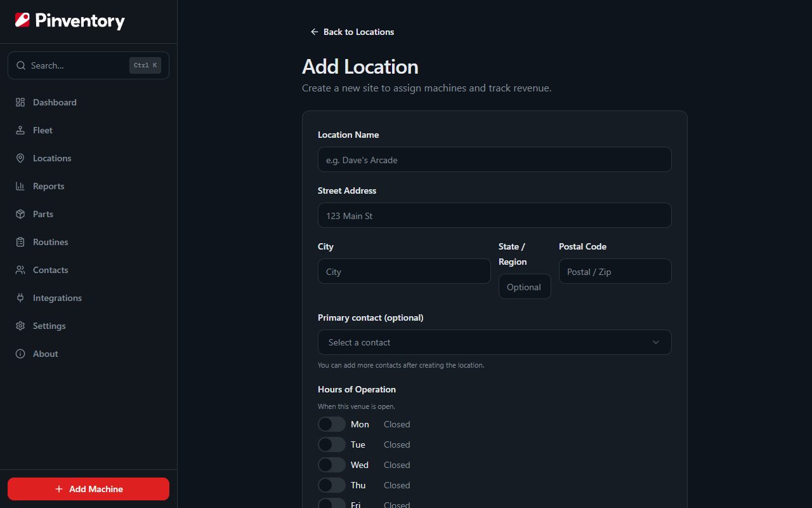Image resolution: width=812 pixels, height=508 pixels.
Task: Select Routines in the sidebar
Action: tap(88, 242)
